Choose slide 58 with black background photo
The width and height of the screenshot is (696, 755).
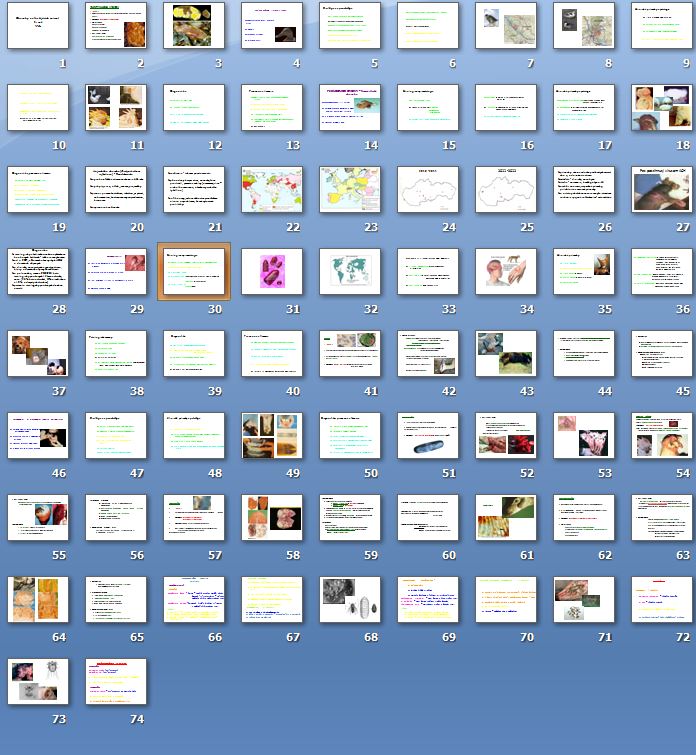point(272,518)
